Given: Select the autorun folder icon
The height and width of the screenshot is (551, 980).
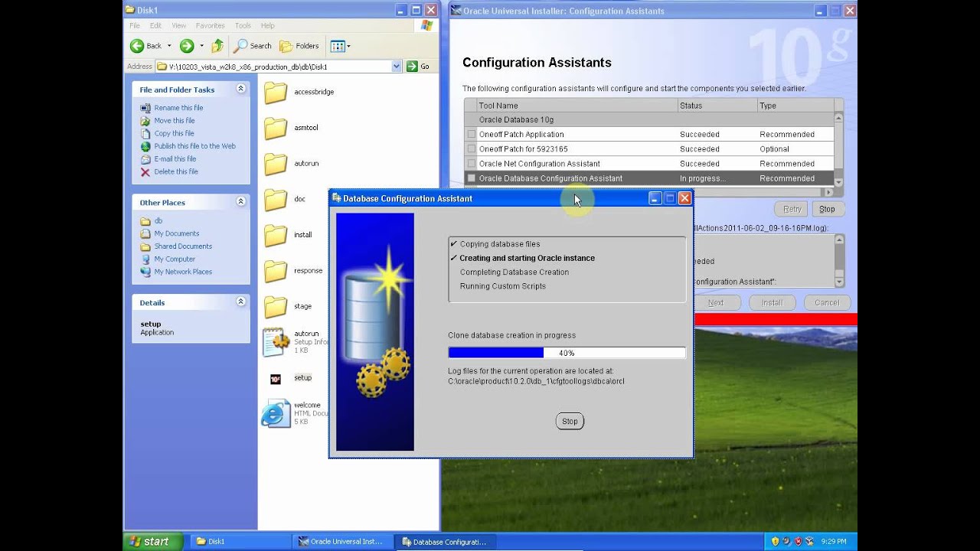Looking at the screenshot, I should coord(276,164).
